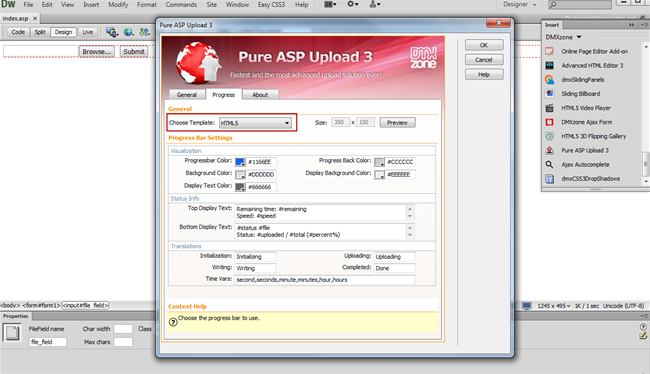Click the Pure ASP Upload 3 panel icon
Viewport: 650px width, 374px height.
coord(550,151)
